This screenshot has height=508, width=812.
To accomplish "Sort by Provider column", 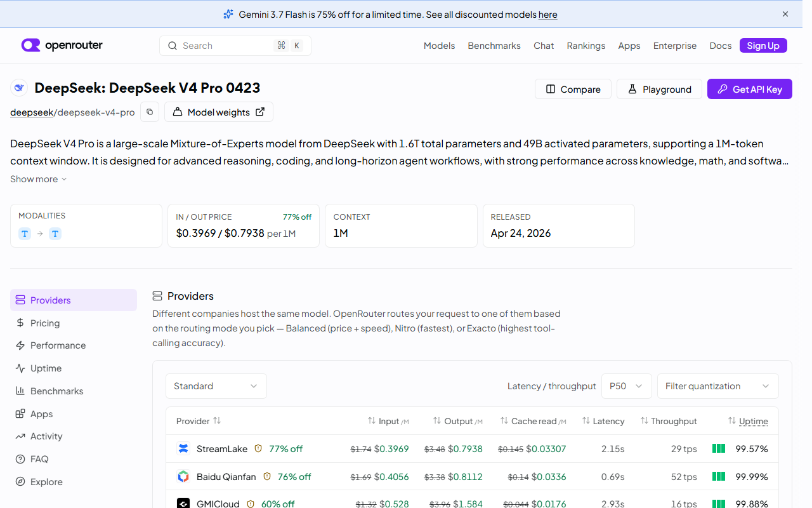I will (199, 421).
